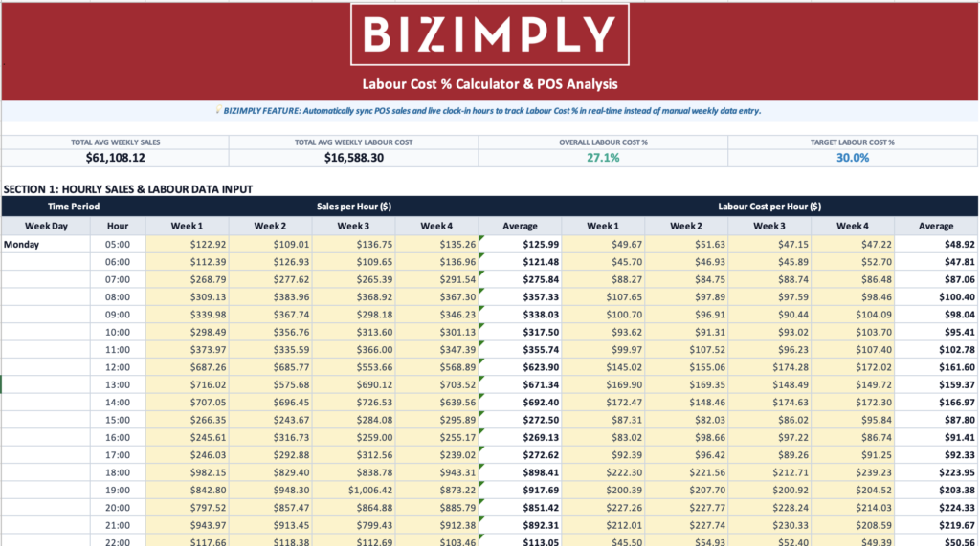Image resolution: width=980 pixels, height=546 pixels.
Task: Select total avg weekly labour cost $16,588.30
Action: pyautogui.click(x=354, y=158)
